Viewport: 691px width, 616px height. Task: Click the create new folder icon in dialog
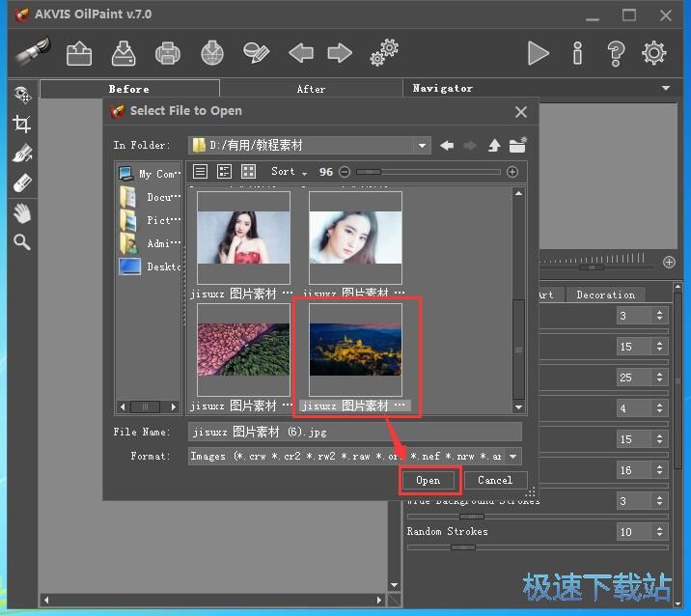518,146
